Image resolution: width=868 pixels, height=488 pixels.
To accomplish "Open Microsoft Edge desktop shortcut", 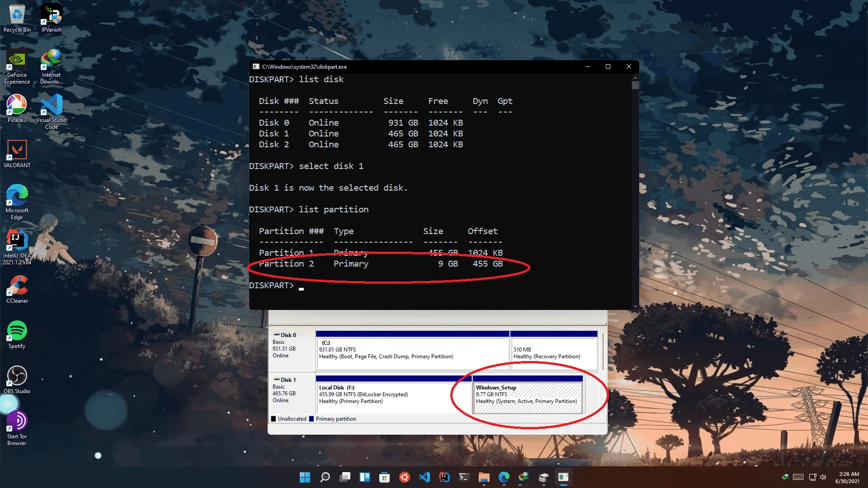I will [x=17, y=202].
